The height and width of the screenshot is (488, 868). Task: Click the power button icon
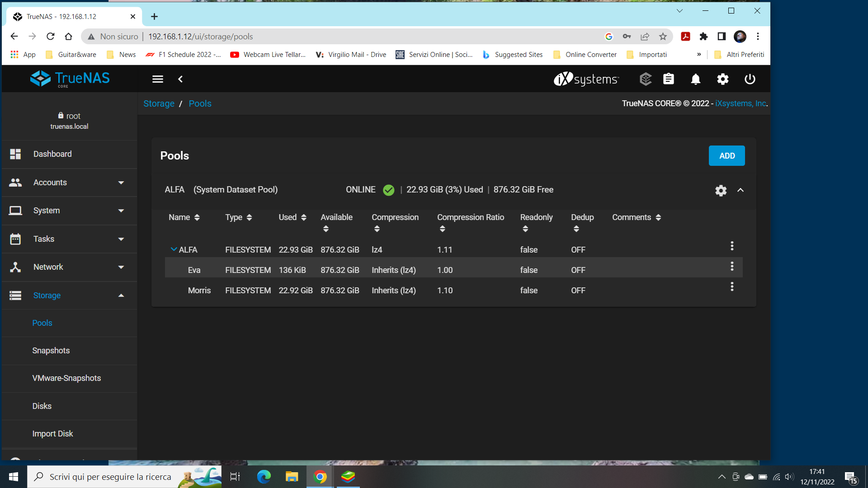tap(750, 79)
